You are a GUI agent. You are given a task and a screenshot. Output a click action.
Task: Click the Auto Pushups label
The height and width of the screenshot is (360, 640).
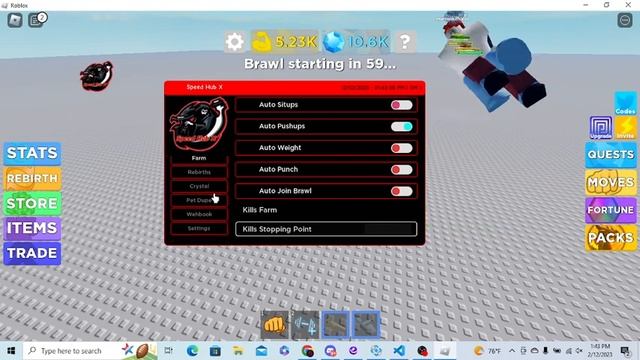tap(282, 126)
